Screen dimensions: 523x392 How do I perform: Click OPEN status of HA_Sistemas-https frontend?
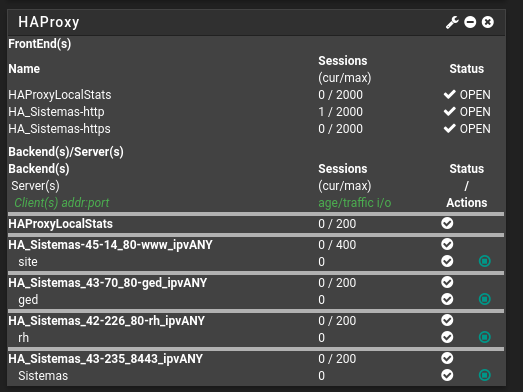(467, 129)
